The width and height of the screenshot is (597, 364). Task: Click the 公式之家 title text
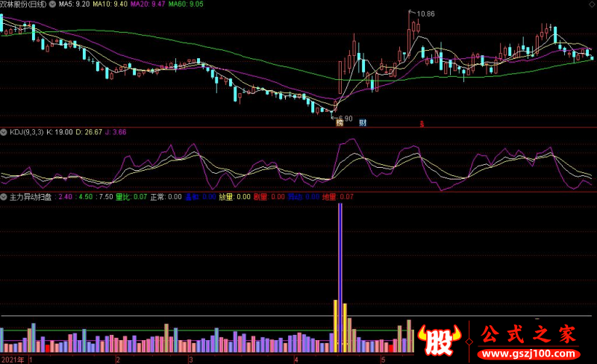point(529,334)
